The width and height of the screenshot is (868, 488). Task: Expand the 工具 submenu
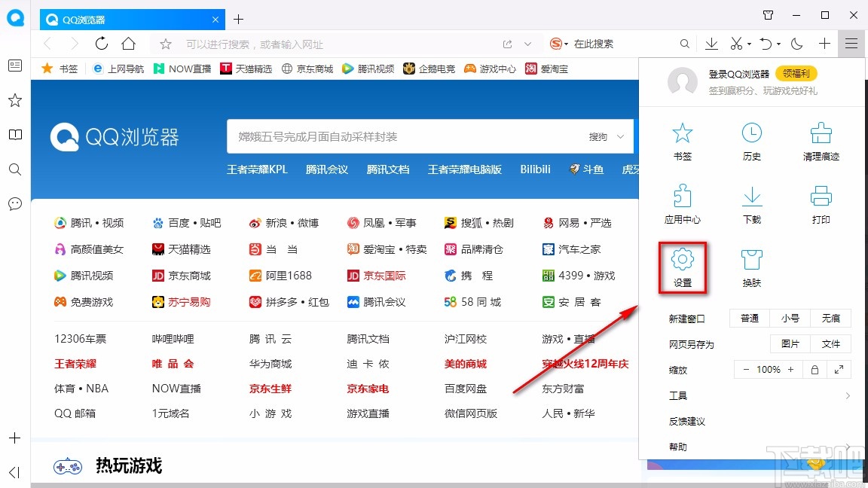[759, 395]
